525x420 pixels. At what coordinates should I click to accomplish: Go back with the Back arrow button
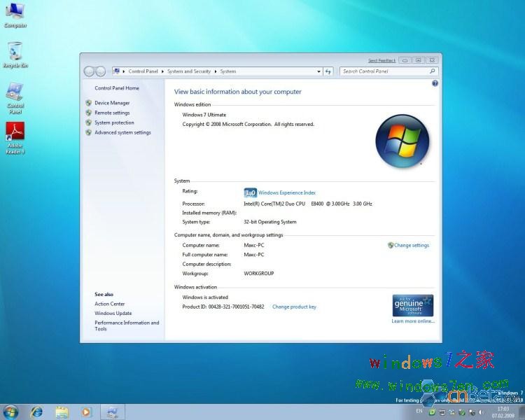click(x=89, y=71)
